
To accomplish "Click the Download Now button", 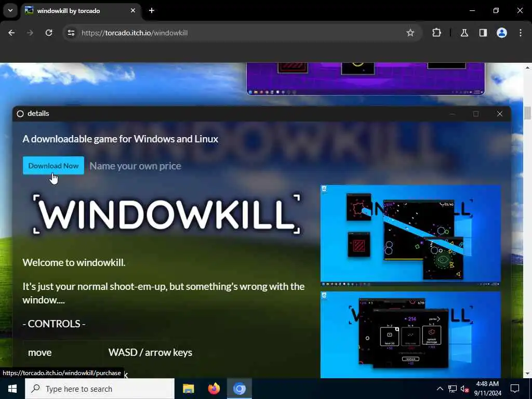I will (x=54, y=166).
